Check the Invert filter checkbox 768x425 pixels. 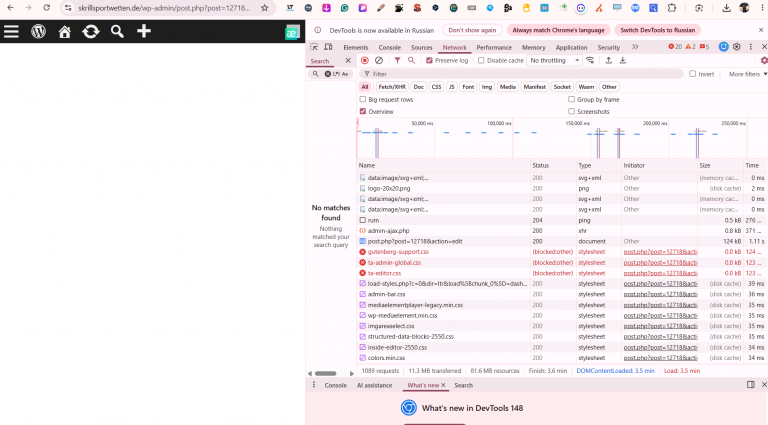[693, 74]
